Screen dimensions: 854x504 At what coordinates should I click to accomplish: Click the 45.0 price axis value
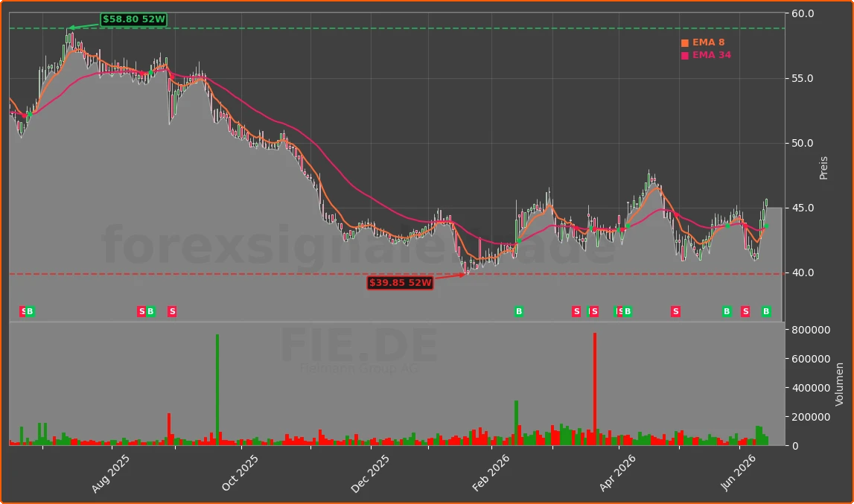point(803,208)
